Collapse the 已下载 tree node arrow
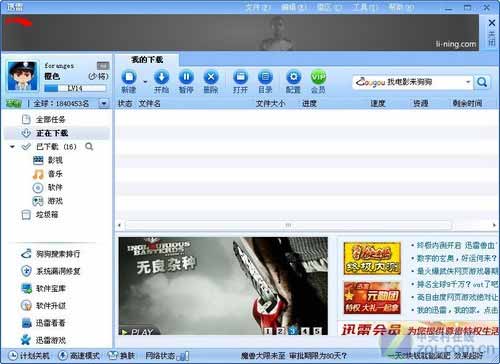 [12, 147]
